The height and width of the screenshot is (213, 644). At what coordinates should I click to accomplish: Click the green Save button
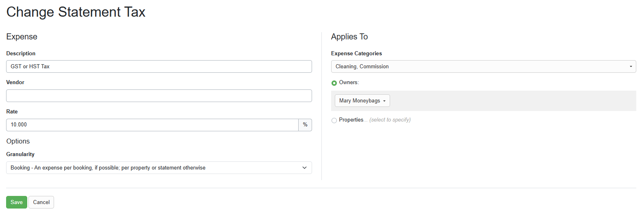[x=17, y=202]
